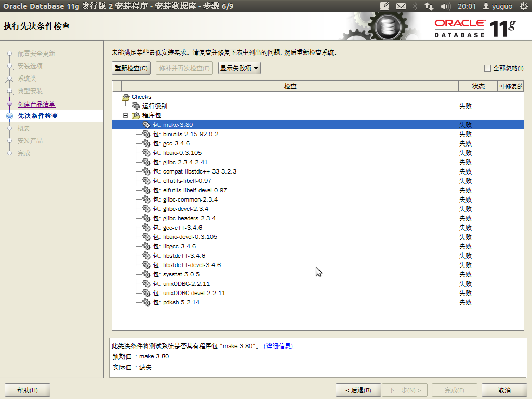The width and height of the screenshot is (532, 399).
Task: Click the 程序包 folder icon
Action: 136,115
